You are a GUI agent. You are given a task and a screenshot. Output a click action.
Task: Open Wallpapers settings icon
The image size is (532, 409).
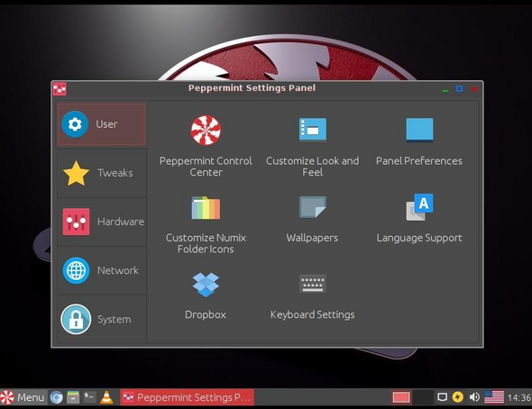313,207
